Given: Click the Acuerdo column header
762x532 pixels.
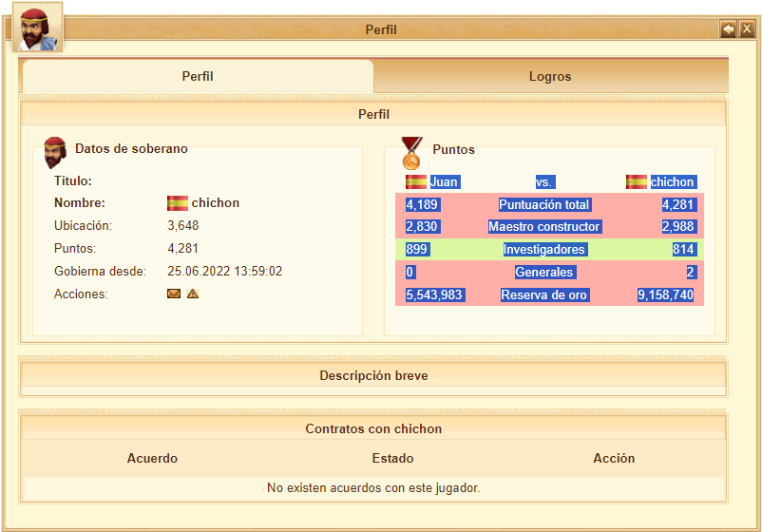Looking at the screenshot, I should pos(152,458).
